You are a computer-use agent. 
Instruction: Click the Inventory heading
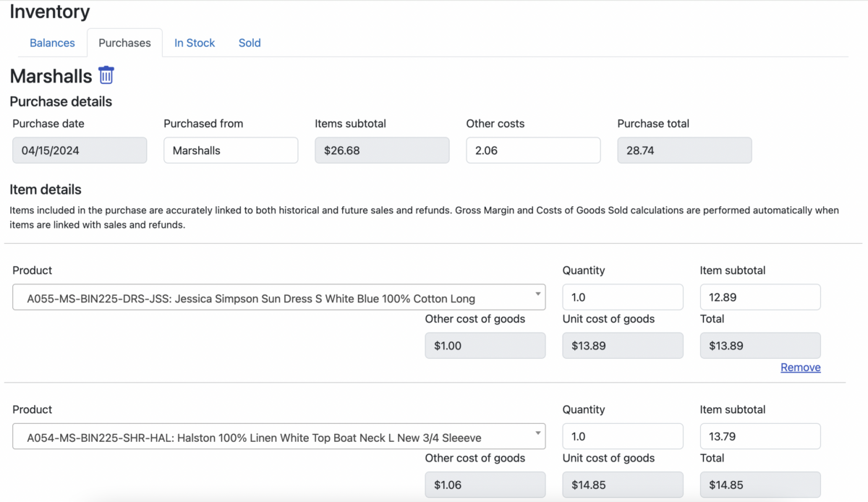(x=49, y=12)
